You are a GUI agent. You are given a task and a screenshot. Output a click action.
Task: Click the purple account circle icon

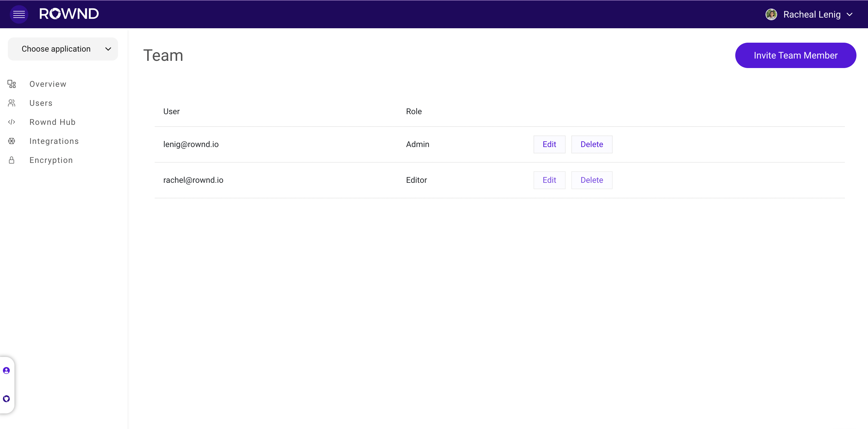click(x=6, y=370)
